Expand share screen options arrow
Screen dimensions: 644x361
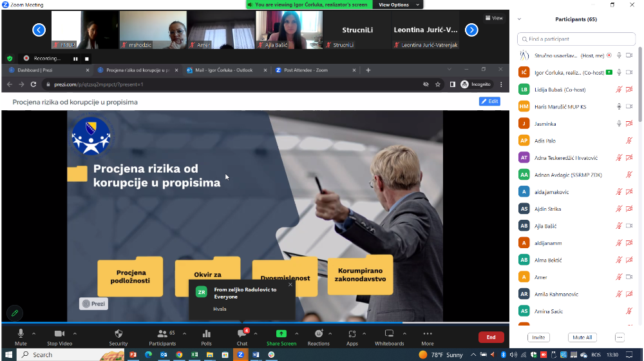[x=296, y=333]
